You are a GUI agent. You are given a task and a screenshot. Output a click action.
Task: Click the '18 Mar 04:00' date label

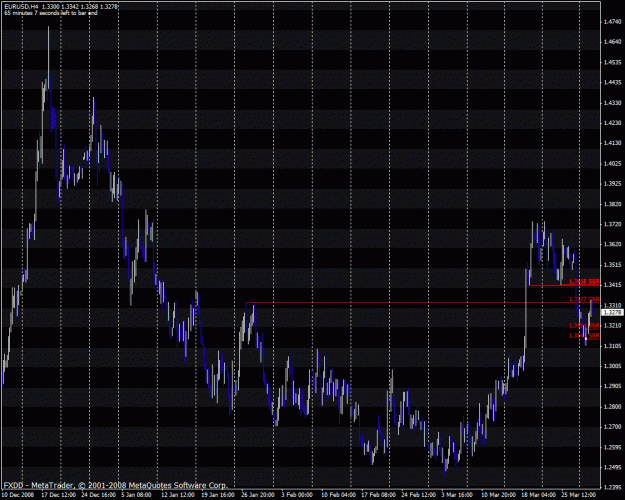537,495
